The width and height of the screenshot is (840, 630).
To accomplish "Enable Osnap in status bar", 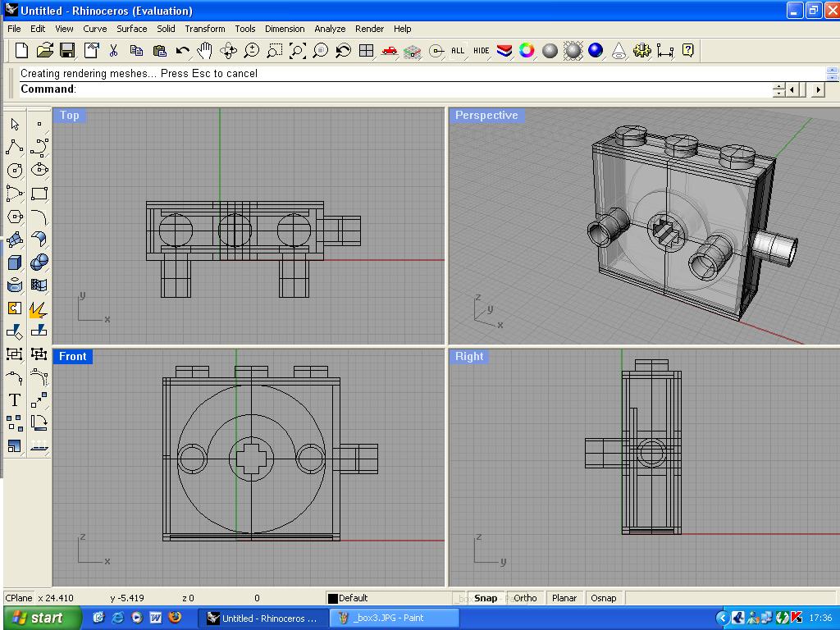I will [x=604, y=598].
